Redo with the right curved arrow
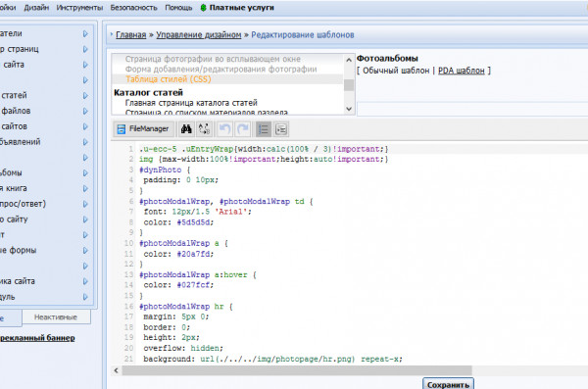Image resolution: width=588 pixels, height=389 pixels. [243, 129]
